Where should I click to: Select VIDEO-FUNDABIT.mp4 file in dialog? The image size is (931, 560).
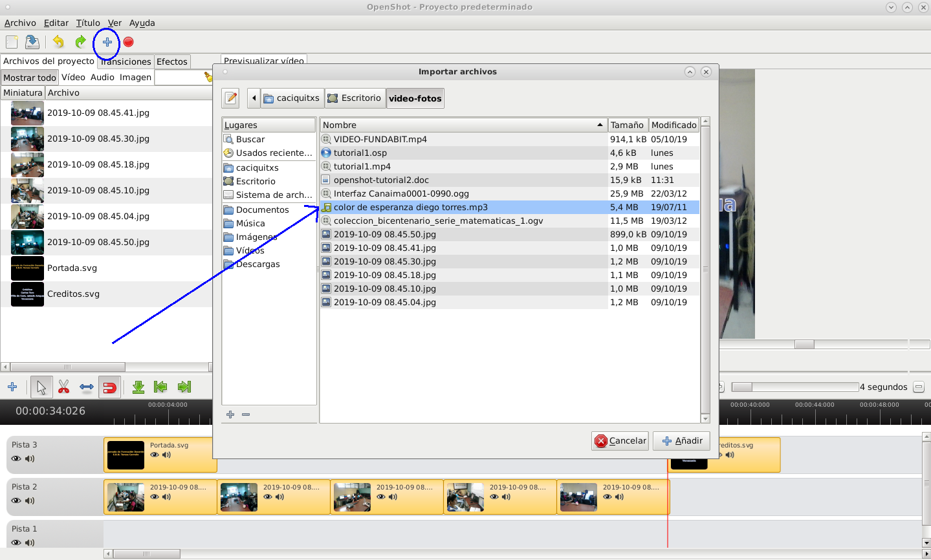tap(510, 139)
